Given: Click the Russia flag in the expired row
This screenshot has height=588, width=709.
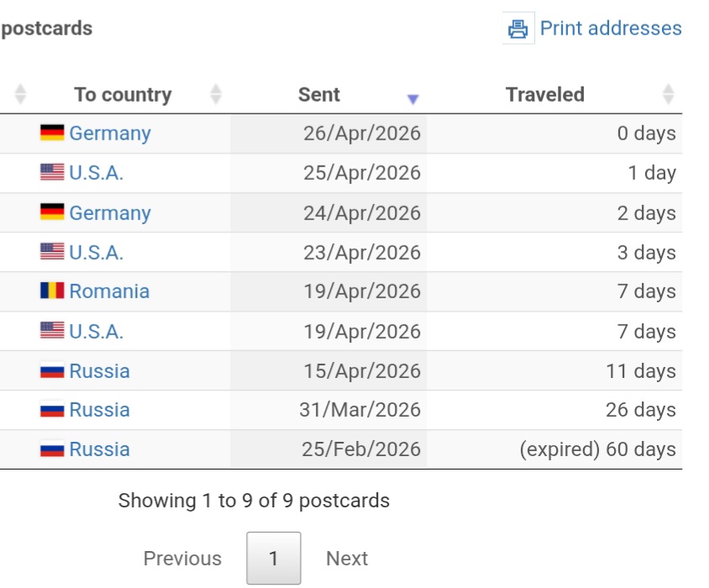Looking at the screenshot, I should pos(52,449).
